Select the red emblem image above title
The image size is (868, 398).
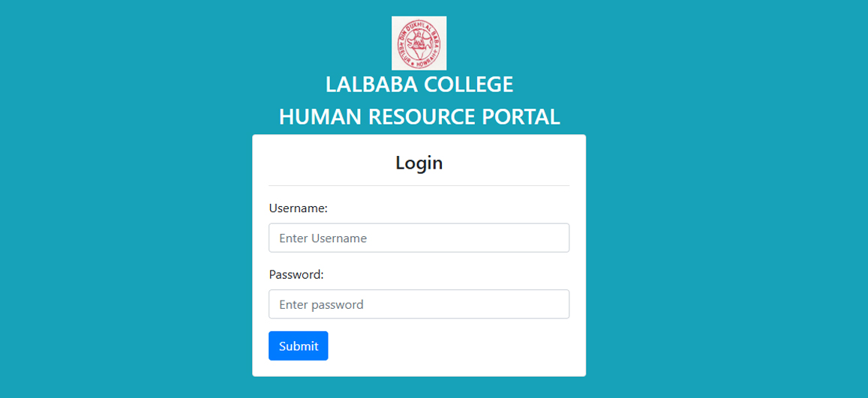click(x=419, y=43)
